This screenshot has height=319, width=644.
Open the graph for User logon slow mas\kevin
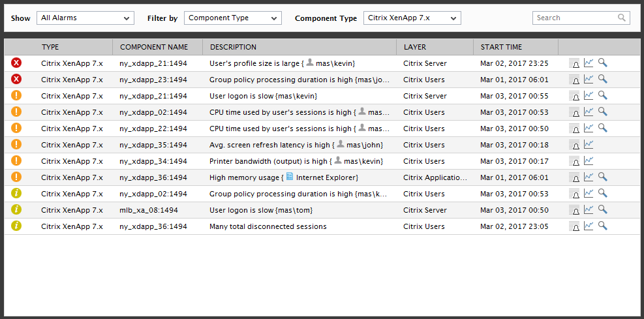pyautogui.click(x=589, y=96)
